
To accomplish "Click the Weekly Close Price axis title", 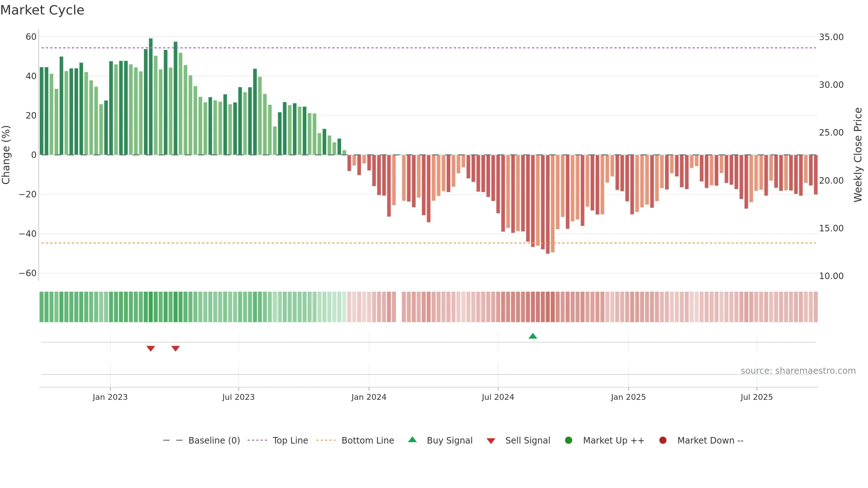I will click(x=858, y=155).
